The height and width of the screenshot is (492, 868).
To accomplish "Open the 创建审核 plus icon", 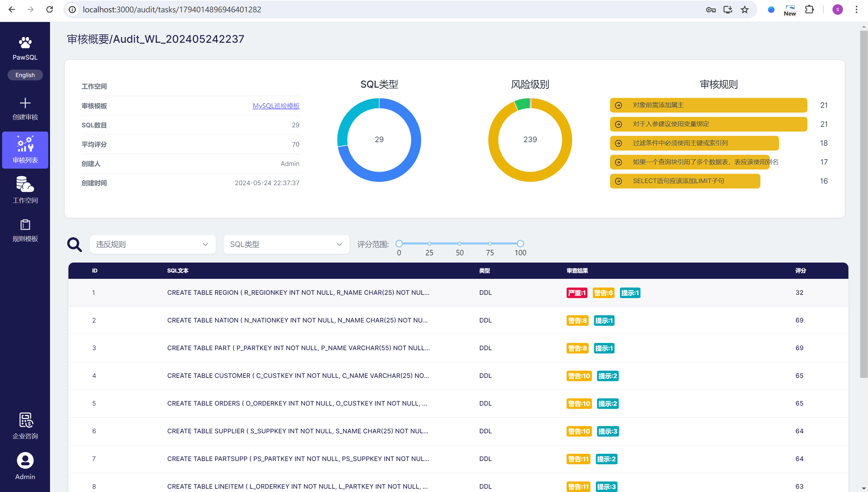I will click(25, 103).
